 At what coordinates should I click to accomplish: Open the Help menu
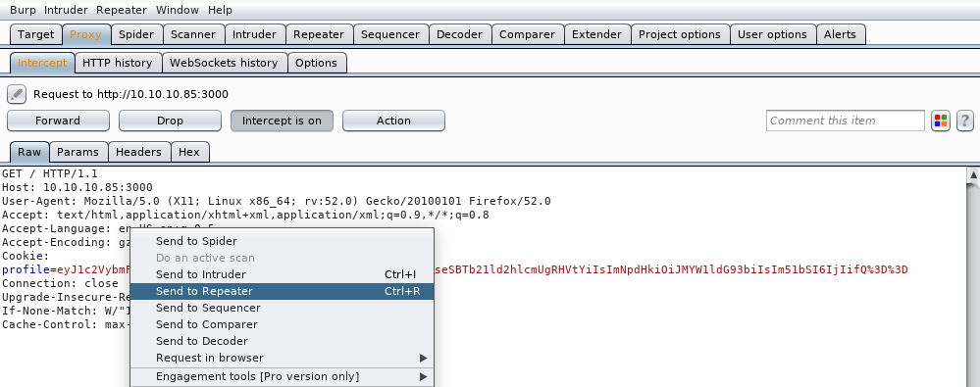[x=220, y=10]
